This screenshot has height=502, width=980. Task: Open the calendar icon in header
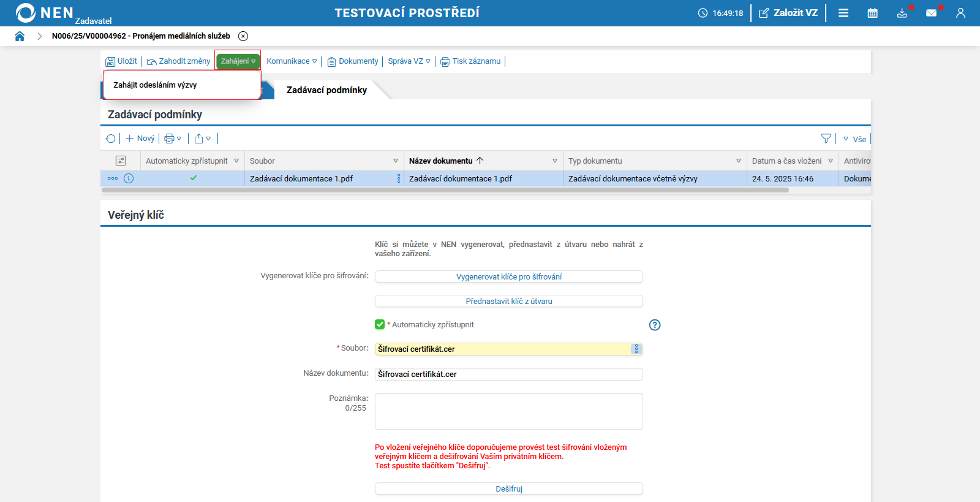click(x=873, y=13)
